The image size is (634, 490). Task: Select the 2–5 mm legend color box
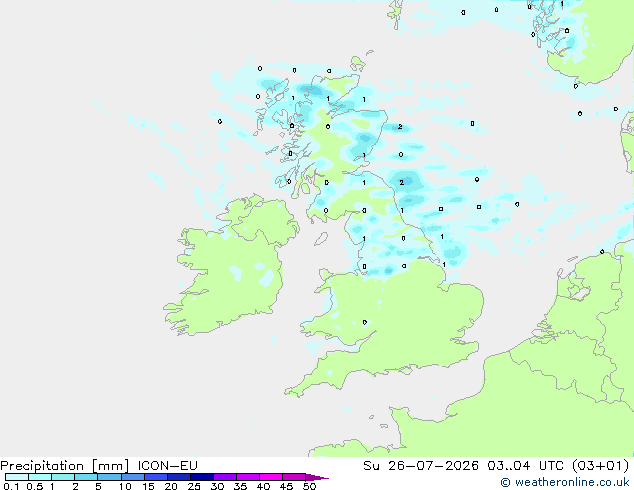point(86,477)
